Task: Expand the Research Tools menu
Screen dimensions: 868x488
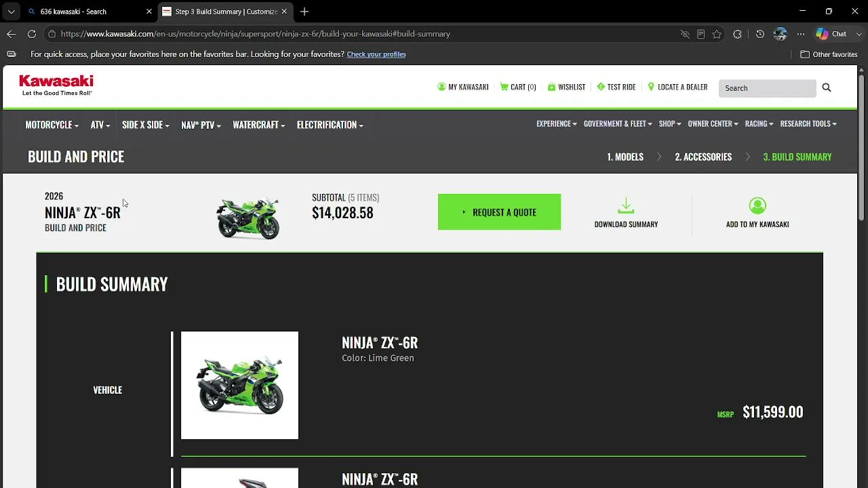Action: [x=808, y=124]
